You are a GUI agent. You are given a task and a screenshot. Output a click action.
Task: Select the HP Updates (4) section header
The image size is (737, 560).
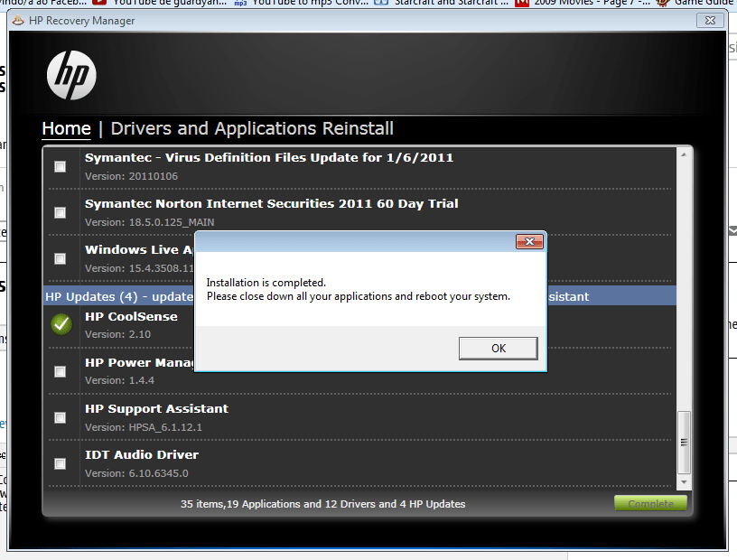click(x=359, y=296)
